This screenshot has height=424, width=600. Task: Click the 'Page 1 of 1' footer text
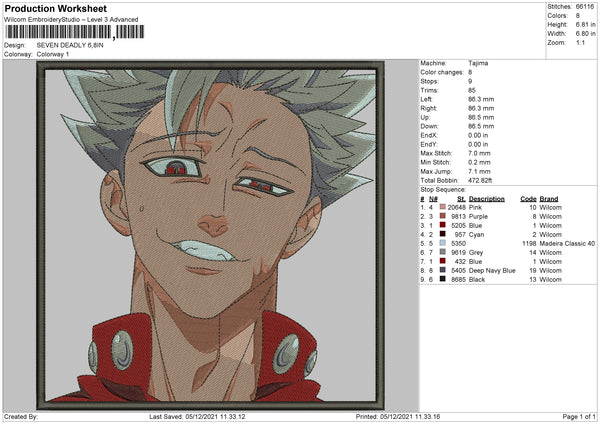pyautogui.click(x=579, y=417)
